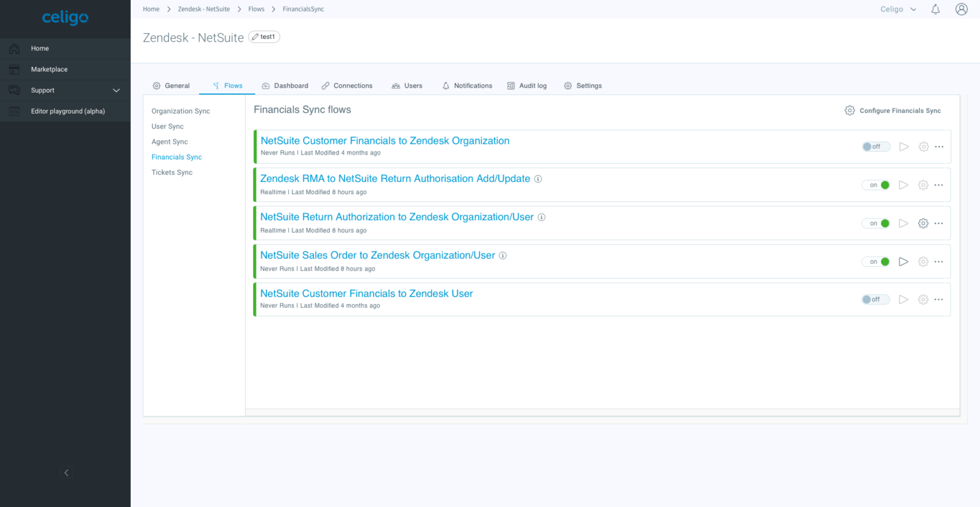Run the NetSuite Sales Order flow

pos(903,261)
